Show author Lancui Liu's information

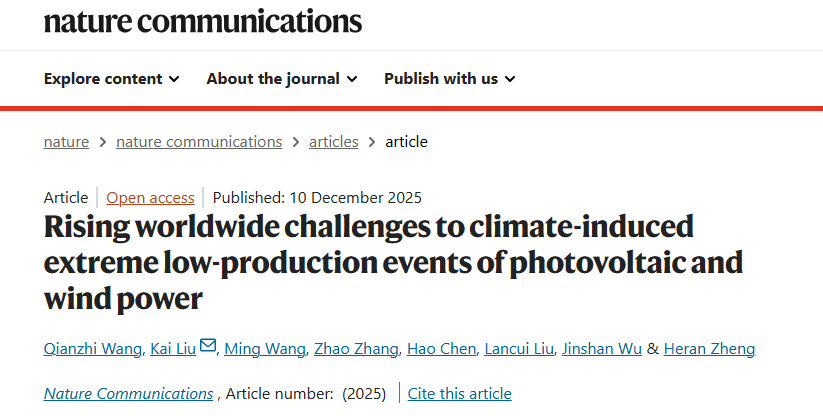pos(520,349)
